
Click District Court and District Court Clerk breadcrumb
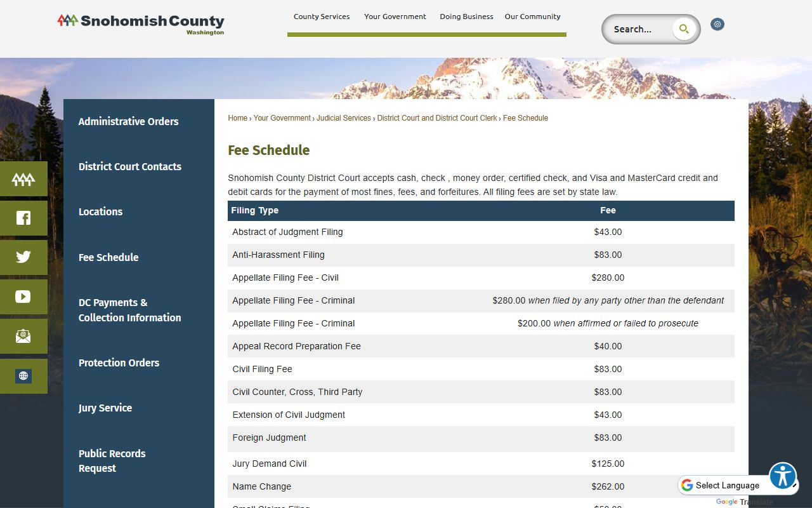438,118
